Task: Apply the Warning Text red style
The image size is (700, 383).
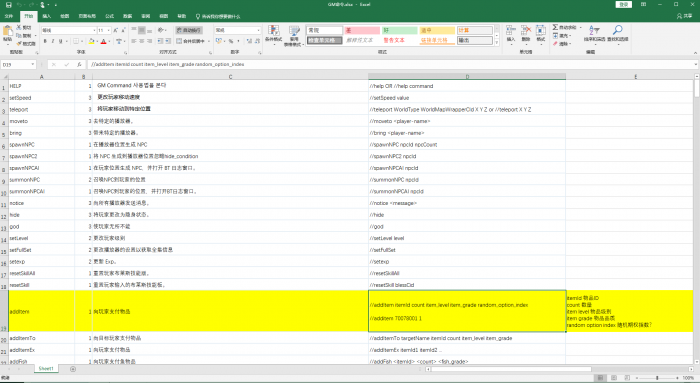Action: 400,40
